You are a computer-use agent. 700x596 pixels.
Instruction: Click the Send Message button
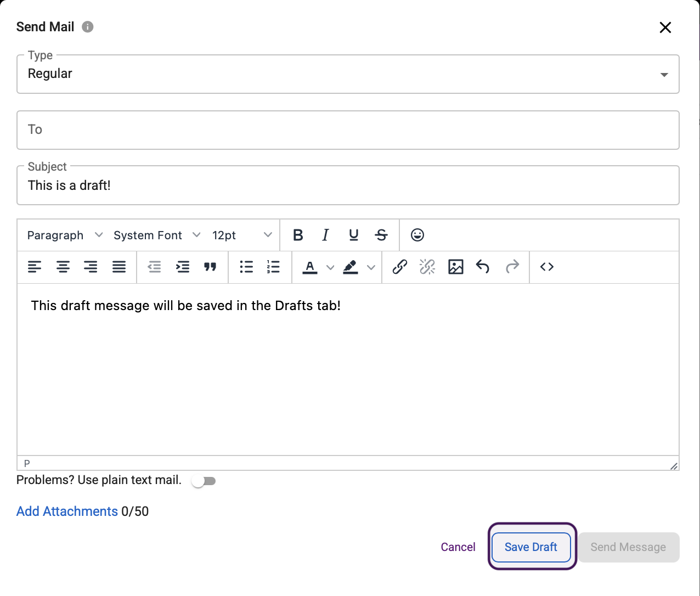tap(628, 547)
